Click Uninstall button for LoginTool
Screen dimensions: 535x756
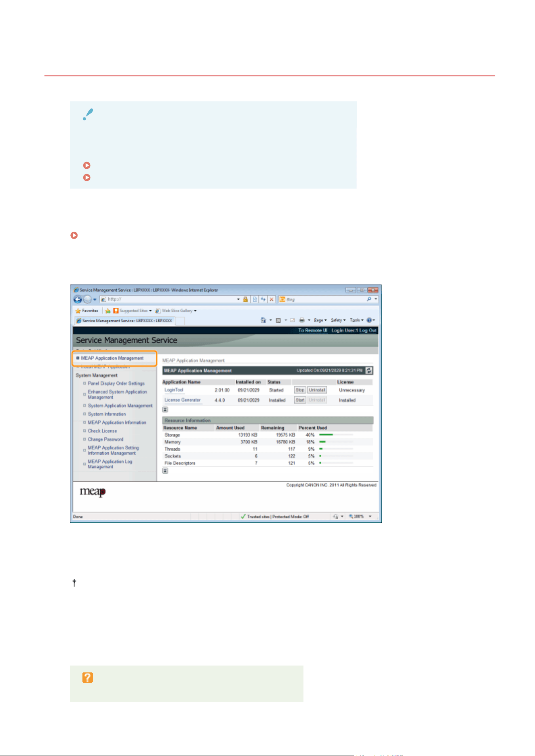coord(317,390)
